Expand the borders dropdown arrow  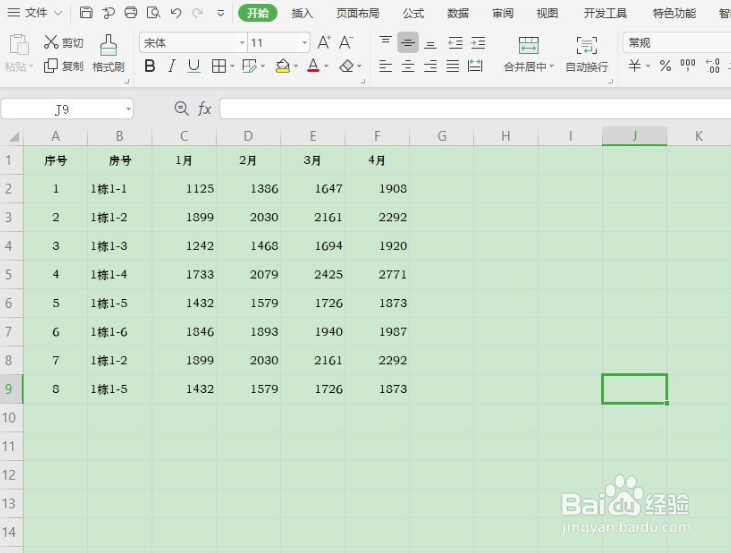click(x=232, y=66)
